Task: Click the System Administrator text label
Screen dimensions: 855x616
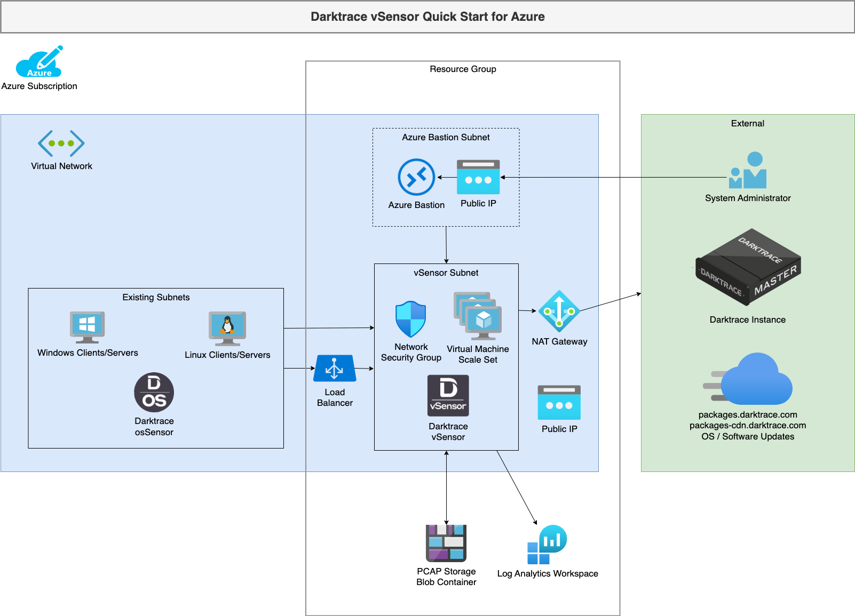Action: (748, 198)
